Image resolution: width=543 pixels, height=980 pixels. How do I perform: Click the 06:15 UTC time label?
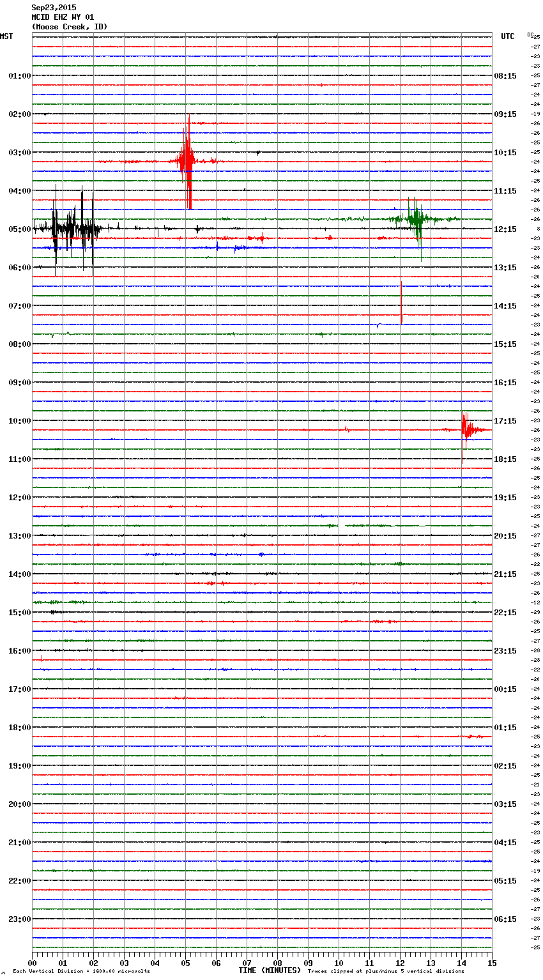[505, 919]
